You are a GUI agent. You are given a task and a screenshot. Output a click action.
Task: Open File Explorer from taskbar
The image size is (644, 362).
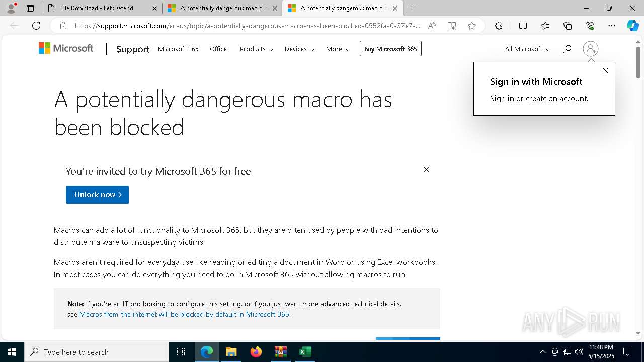coord(231,352)
